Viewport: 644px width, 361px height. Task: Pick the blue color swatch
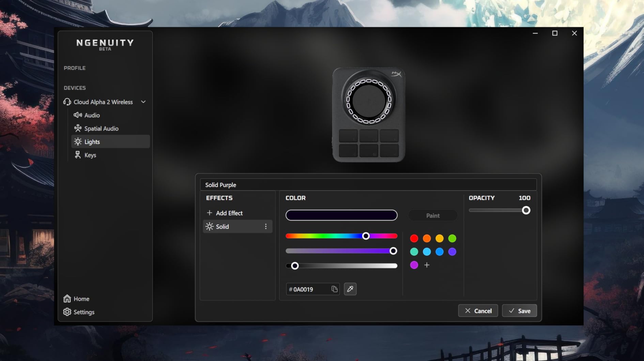440,251
